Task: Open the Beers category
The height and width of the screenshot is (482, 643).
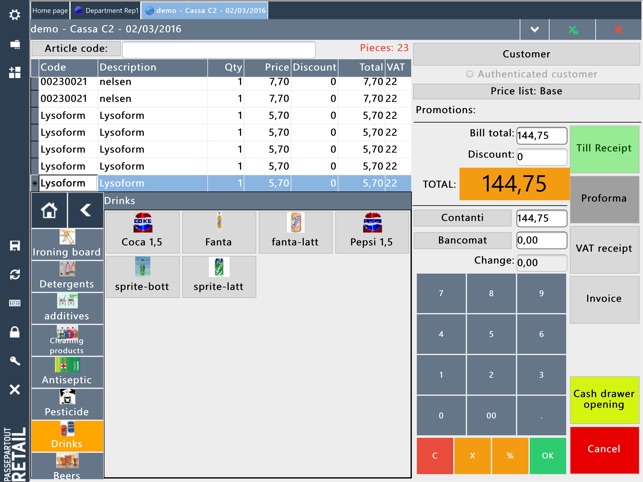Action: 67,467
